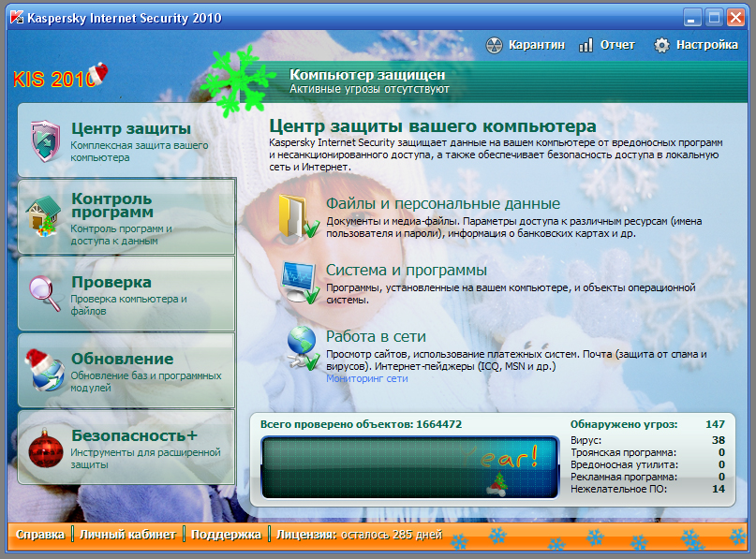Viewport: 756px width, 559px height.
Task: Click Лицензия: осталось 285 дней
Action: [x=359, y=535]
